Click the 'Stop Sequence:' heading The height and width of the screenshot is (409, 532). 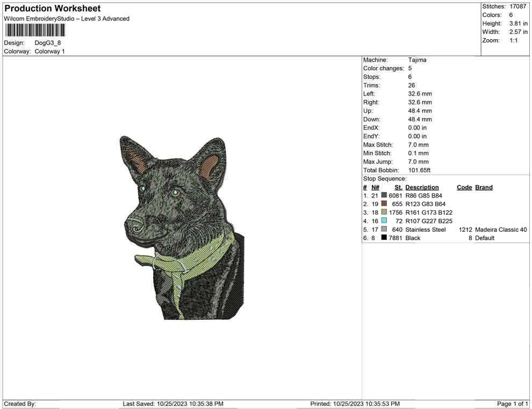[x=385, y=179]
